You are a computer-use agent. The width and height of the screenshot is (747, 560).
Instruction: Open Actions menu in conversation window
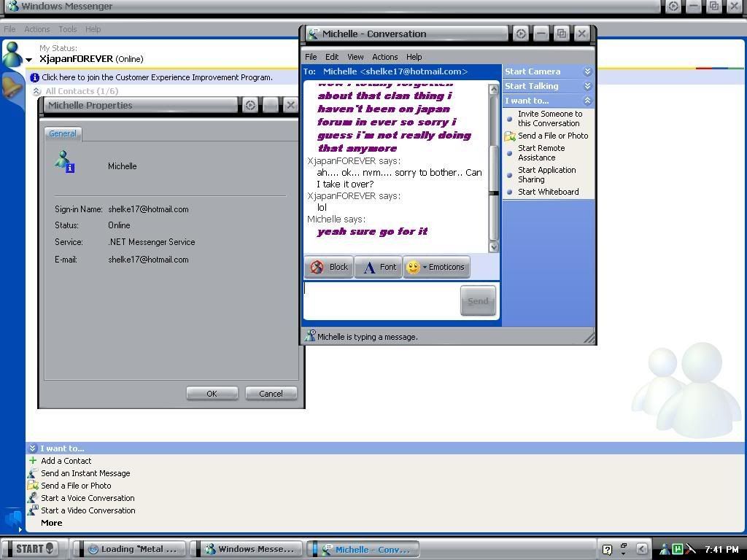(x=385, y=57)
